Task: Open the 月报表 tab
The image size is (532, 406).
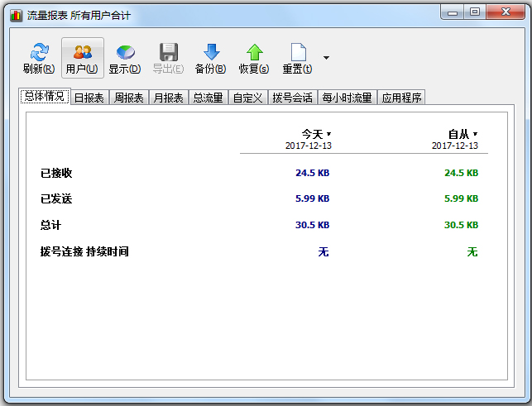Action: point(168,98)
